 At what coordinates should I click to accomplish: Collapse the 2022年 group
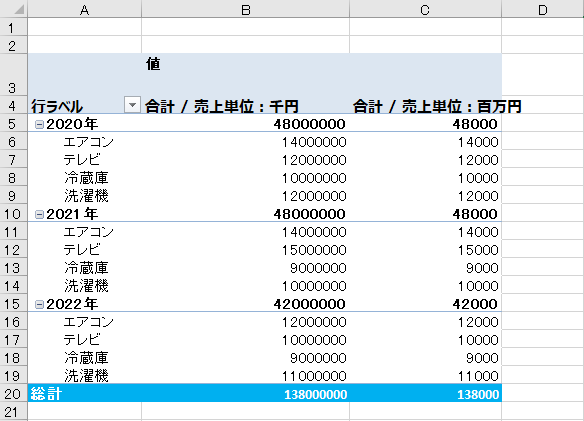pyautogui.click(x=39, y=304)
